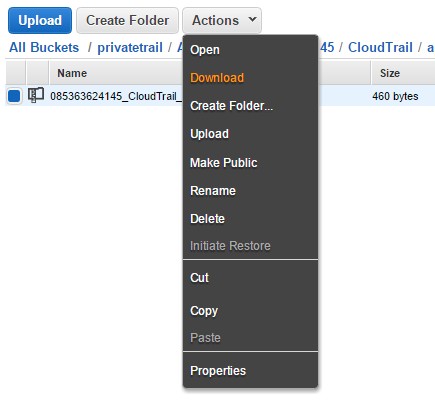Select Download in the Actions menu
Image resolution: width=435 pixels, height=409 pixels.
217,78
